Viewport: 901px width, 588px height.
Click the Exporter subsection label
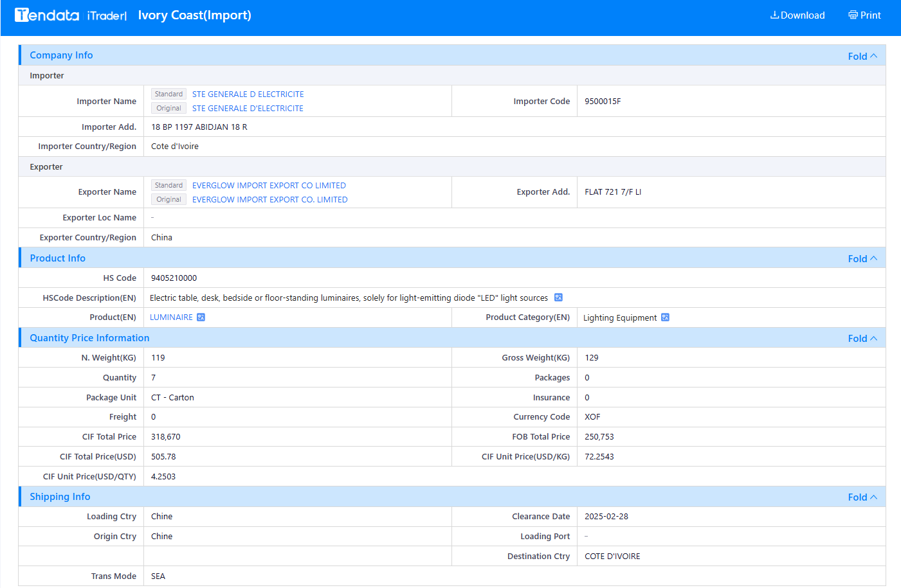coord(46,166)
